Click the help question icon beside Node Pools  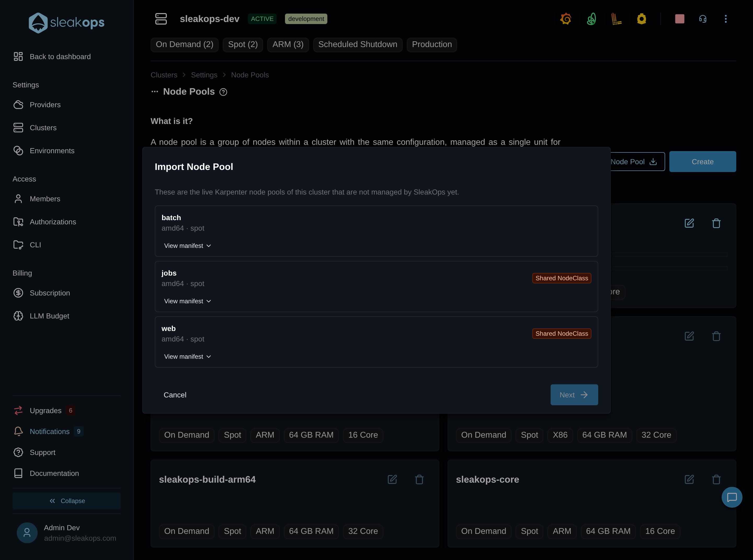pos(223,92)
